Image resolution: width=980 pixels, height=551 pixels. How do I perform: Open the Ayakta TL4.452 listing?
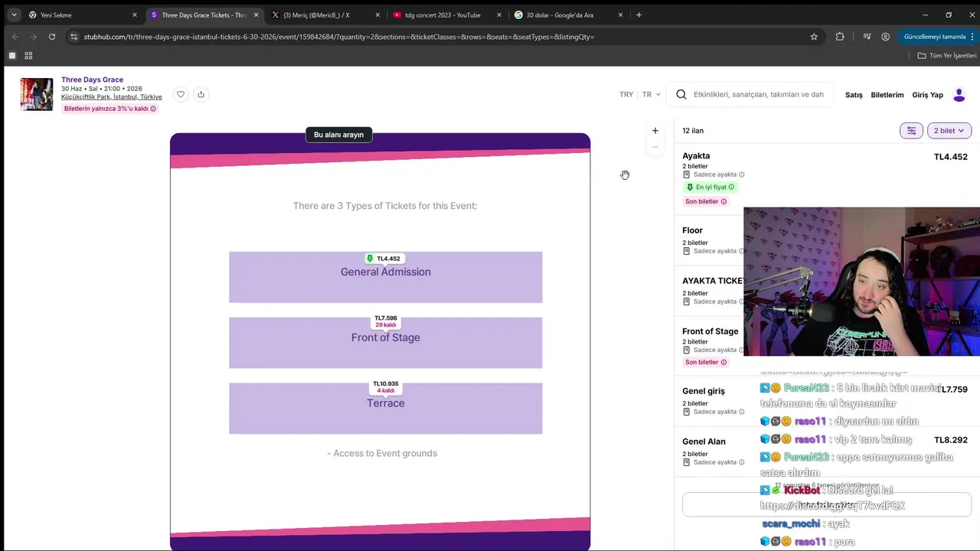[x=825, y=178]
